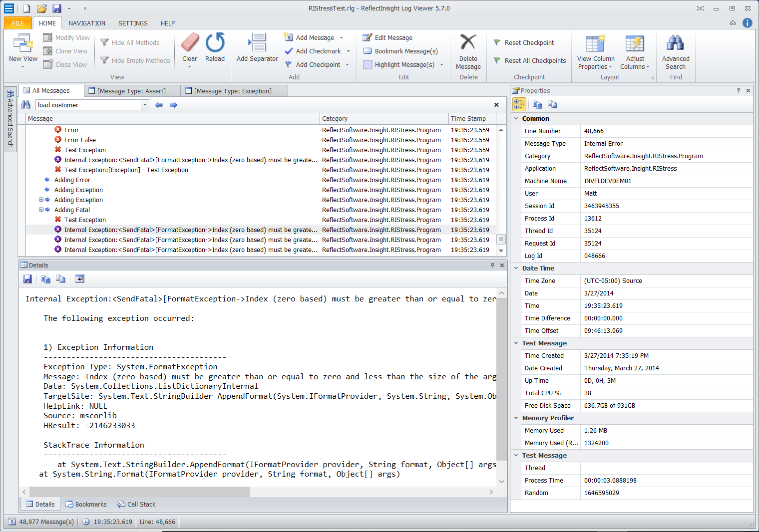The height and width of the screenshot is (532, 759).
Task: Sort by the Time Stamp column header
Action: click(x=472, y=119)
